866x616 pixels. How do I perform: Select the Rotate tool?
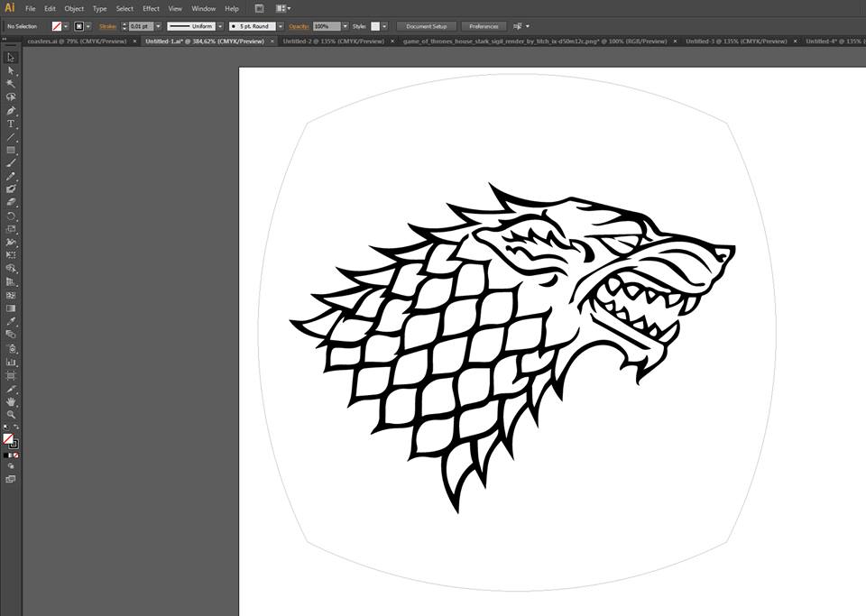click(x=11, y=216)
